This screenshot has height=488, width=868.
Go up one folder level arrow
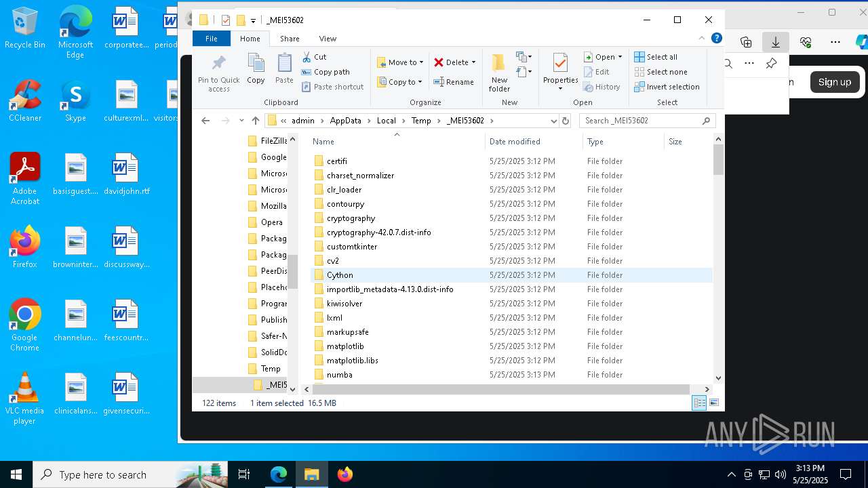click(256, 121)
